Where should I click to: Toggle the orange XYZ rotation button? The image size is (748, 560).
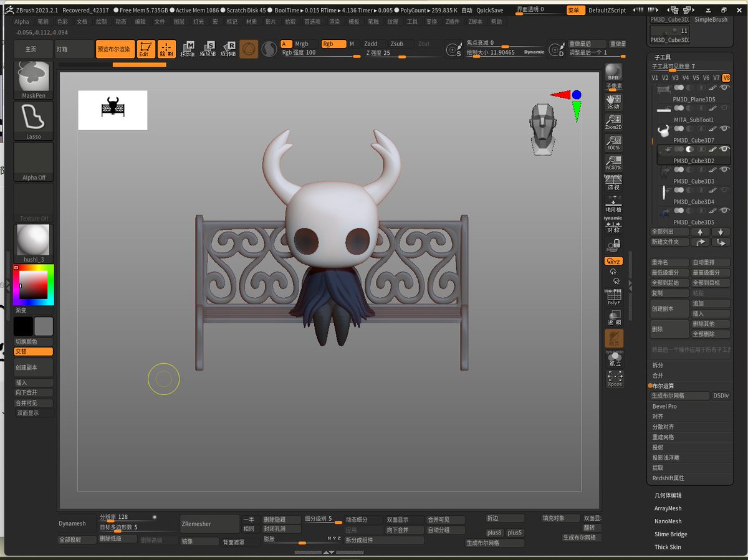[614, 261]
